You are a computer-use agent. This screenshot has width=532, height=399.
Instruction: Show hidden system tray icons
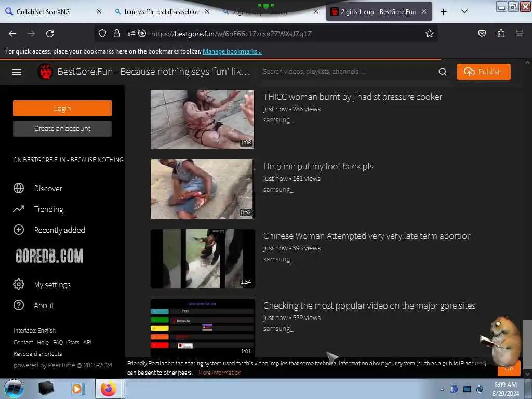click(x=442, y=389)
